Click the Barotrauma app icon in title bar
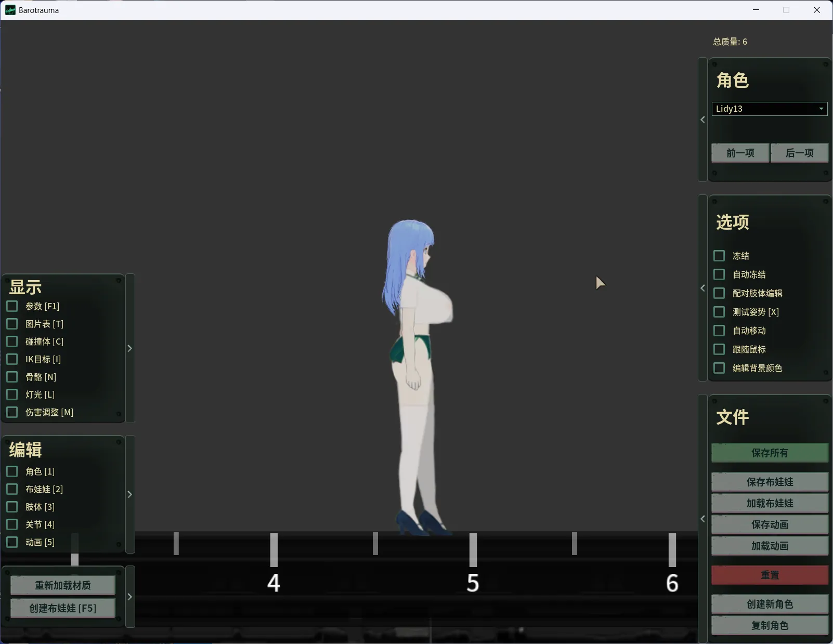The height and width of the screenshot is (644, 833). [10, 10]
